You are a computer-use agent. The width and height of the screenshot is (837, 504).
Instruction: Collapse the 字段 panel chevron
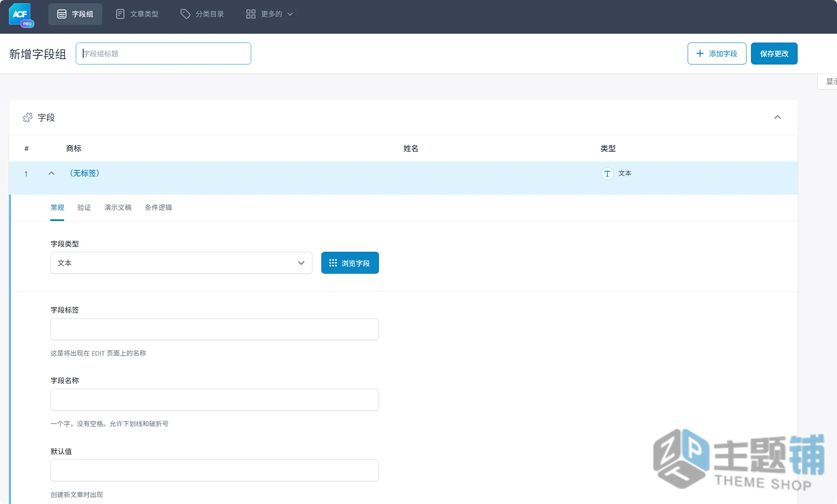777,117
